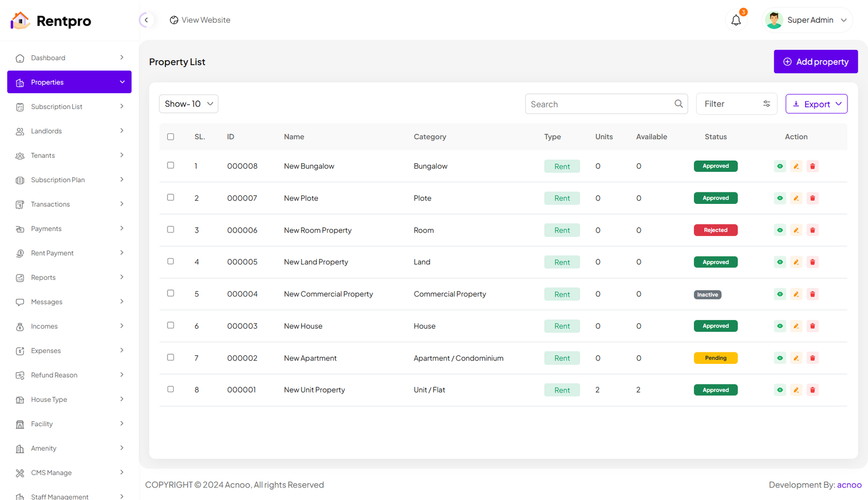Delete New House using trash icon
868x500 pixels.
pos(812,326)
